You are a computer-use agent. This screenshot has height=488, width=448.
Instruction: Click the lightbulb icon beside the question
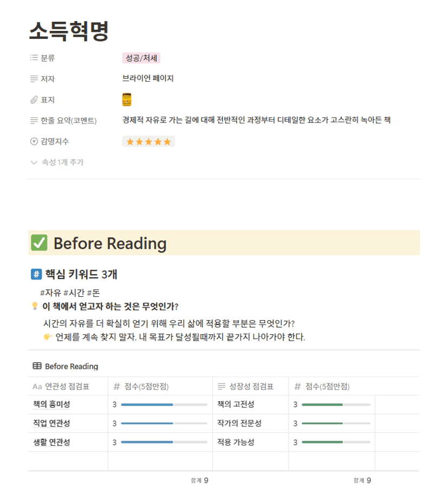pyautogui.click(x=35, y=306)
